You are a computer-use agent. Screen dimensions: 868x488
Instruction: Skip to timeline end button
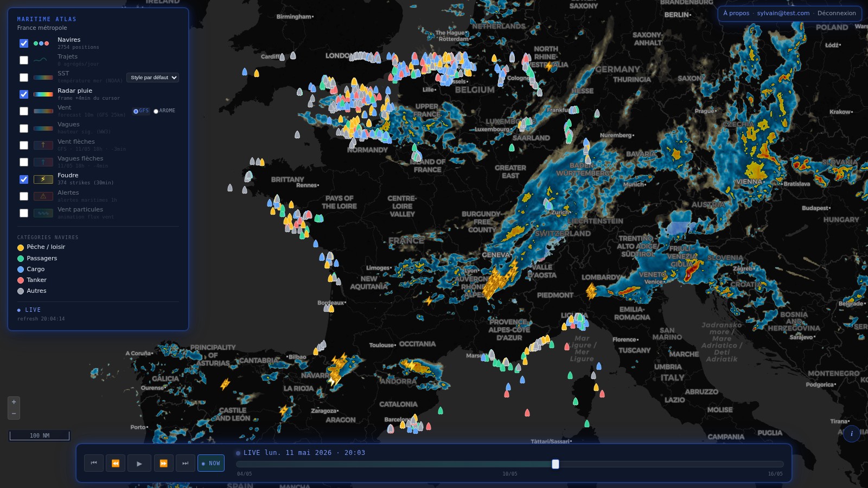coord(186,463)
